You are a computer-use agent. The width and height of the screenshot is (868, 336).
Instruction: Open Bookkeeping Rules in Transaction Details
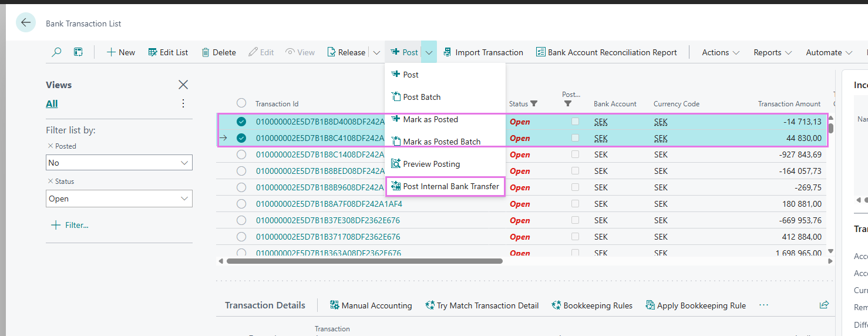point(592,305)
